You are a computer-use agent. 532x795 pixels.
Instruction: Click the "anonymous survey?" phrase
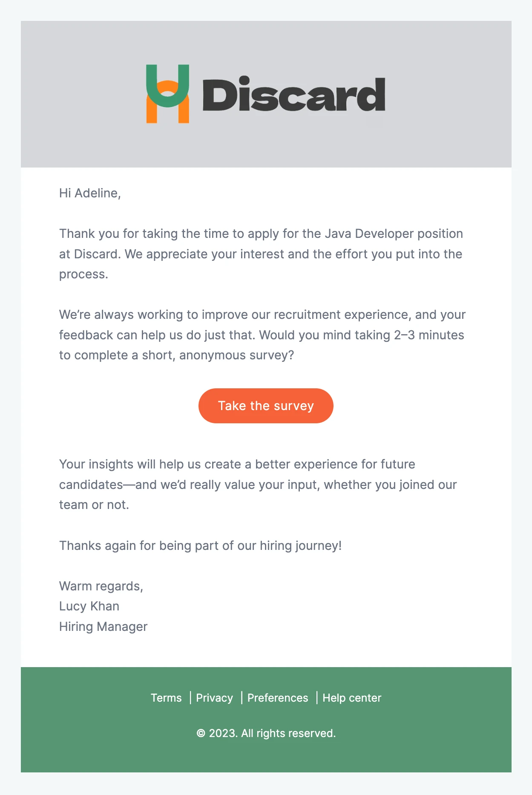point(236,355)
